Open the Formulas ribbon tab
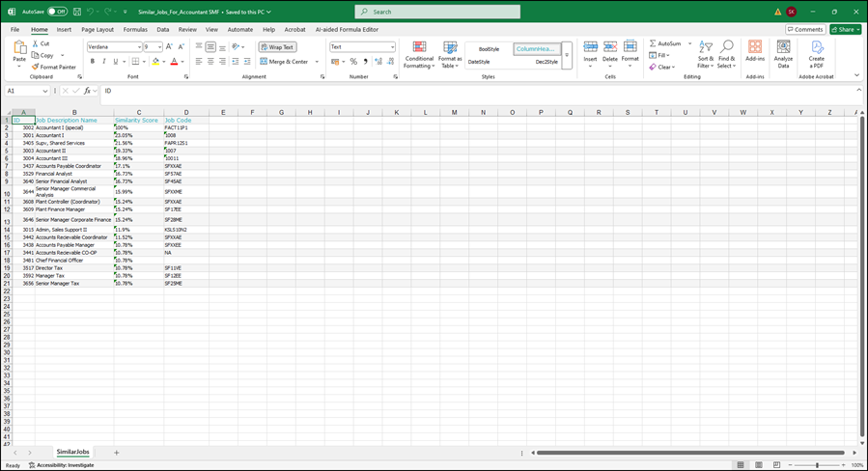The height and width of the screenshot is (471, 868). point(135,30)
